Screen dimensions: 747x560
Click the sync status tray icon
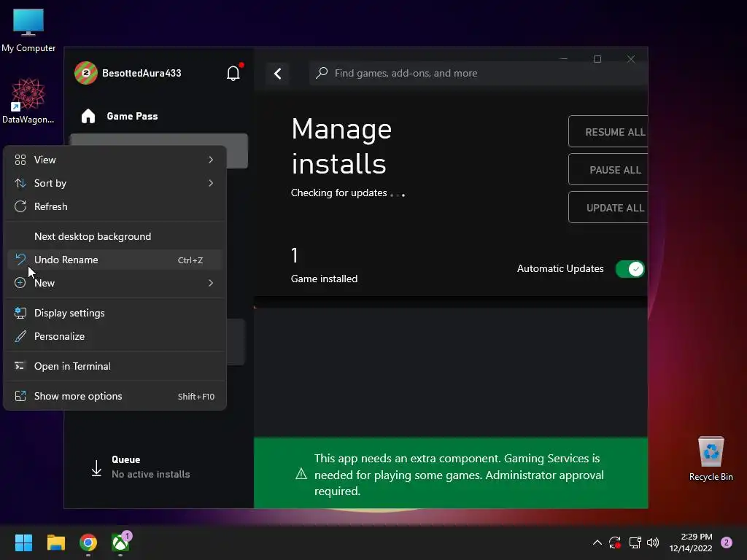615,542
